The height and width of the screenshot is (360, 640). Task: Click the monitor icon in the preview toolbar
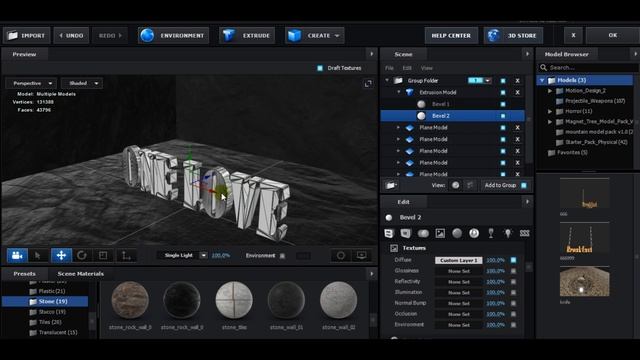pos(362,256)
